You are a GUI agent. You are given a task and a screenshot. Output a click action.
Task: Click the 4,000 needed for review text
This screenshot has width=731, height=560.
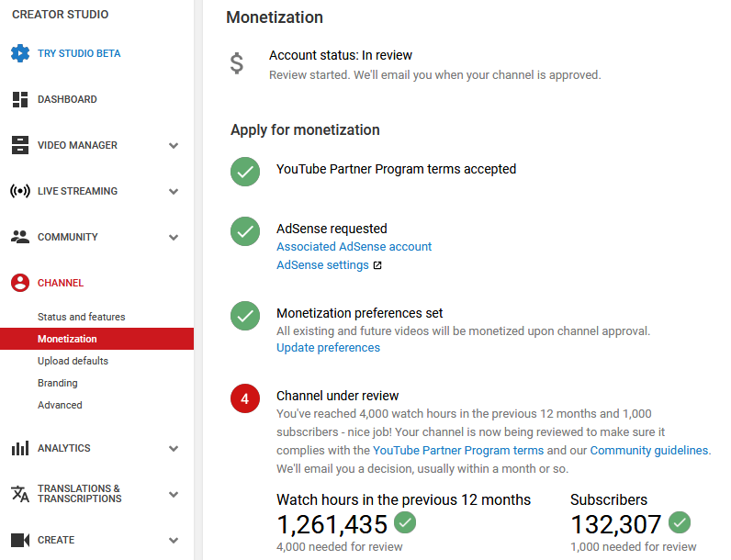pos(340,547)
